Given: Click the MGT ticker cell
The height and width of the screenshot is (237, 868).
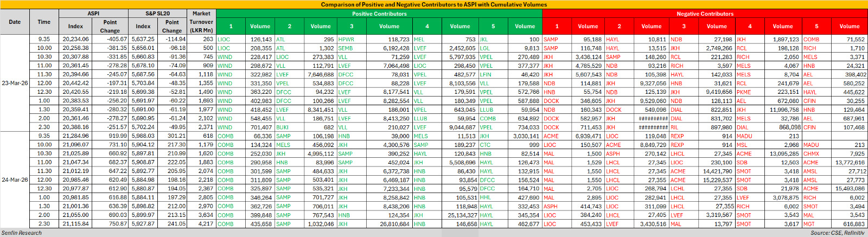Looking at the screenshot, I should coord(809,223).
